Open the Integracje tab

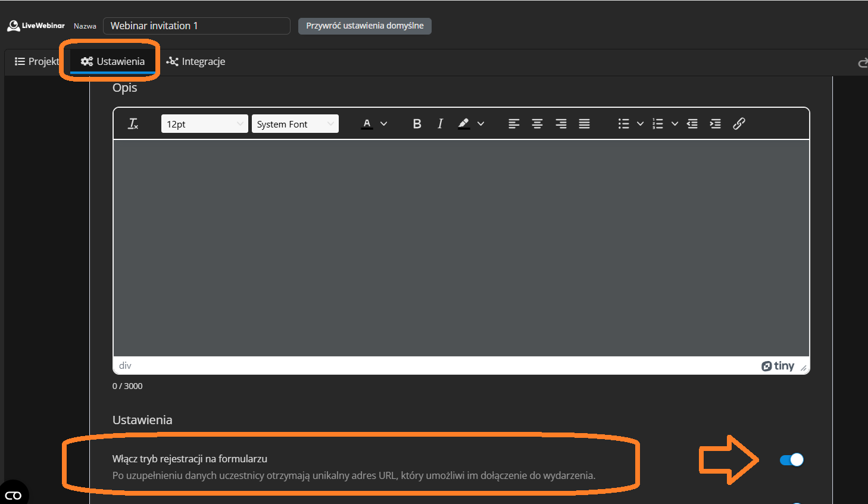pyautogui.click(x=196, y=61)
